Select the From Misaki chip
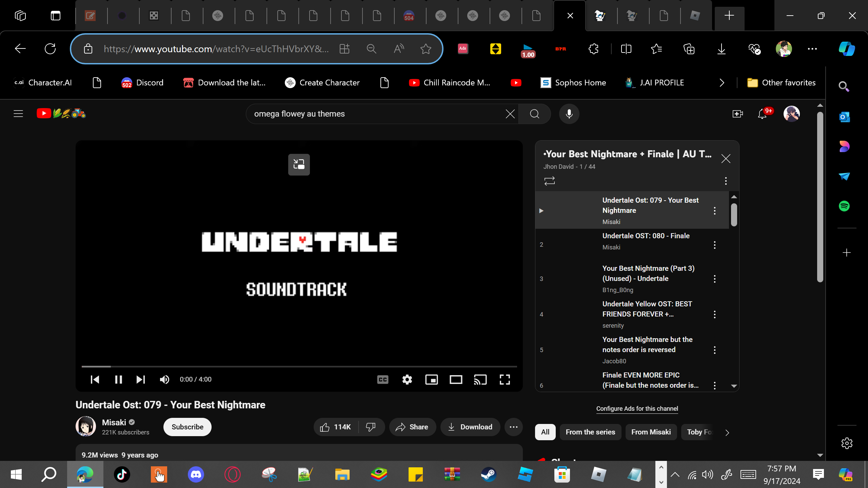This screenshot has width=868, height=488. tap(651, 432)
